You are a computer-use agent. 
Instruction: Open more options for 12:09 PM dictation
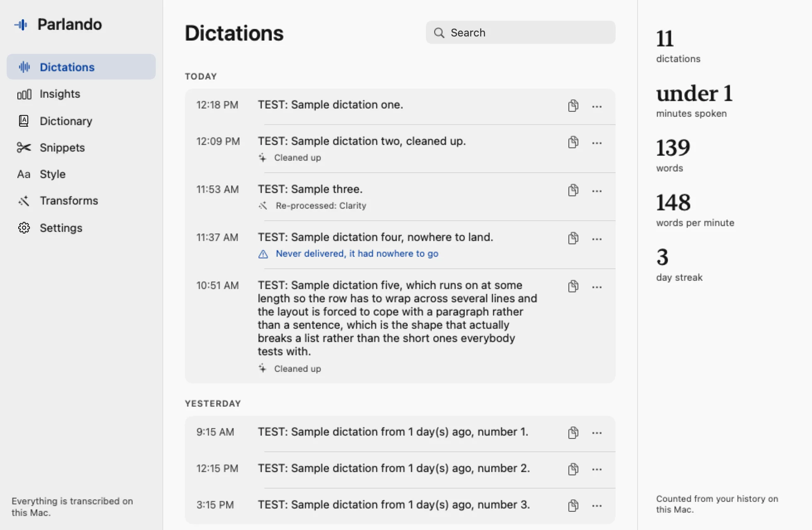point(597,143)
